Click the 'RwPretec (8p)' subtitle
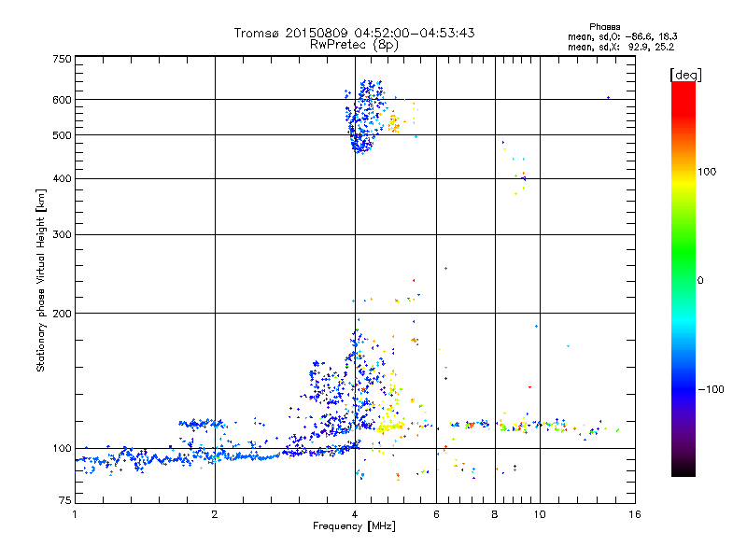The height and width of the screenshot is (560, 747). click(x=354, y=45)
